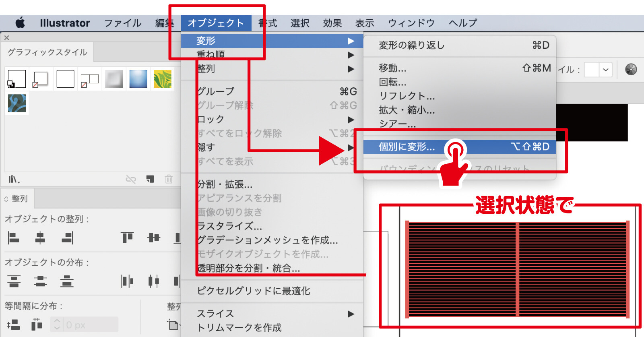Screen dimensions: 644x337
Task: Select 個別に変形... menu item
Action: coord(407,147)
